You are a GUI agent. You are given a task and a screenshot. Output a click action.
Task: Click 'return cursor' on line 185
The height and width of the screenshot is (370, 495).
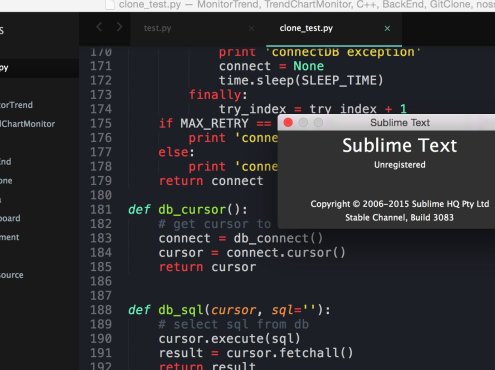click(207, 267)
